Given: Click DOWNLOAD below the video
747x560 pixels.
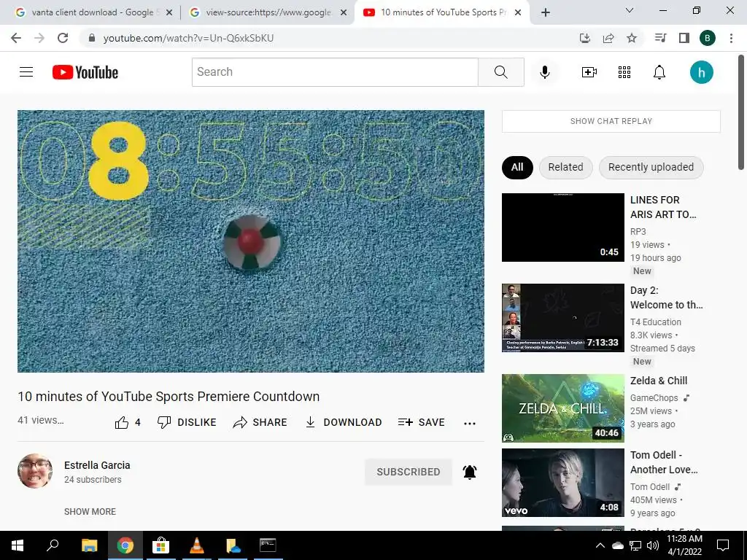Looking at the screenshot, I should 343,422.
